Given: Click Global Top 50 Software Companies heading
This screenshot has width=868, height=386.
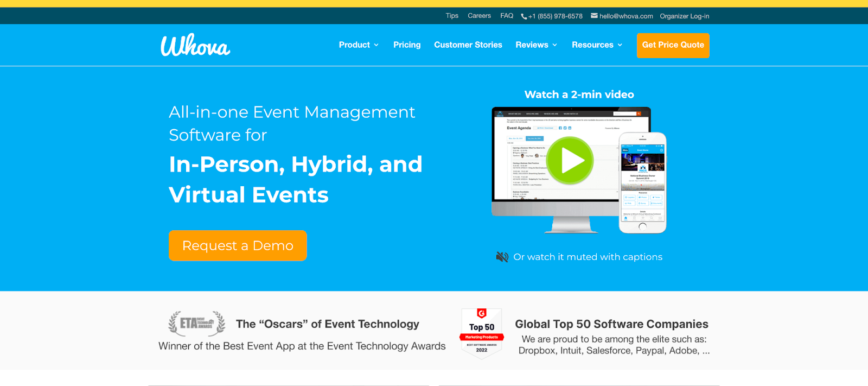Looking at the screenshot, I should pos(611,324).
